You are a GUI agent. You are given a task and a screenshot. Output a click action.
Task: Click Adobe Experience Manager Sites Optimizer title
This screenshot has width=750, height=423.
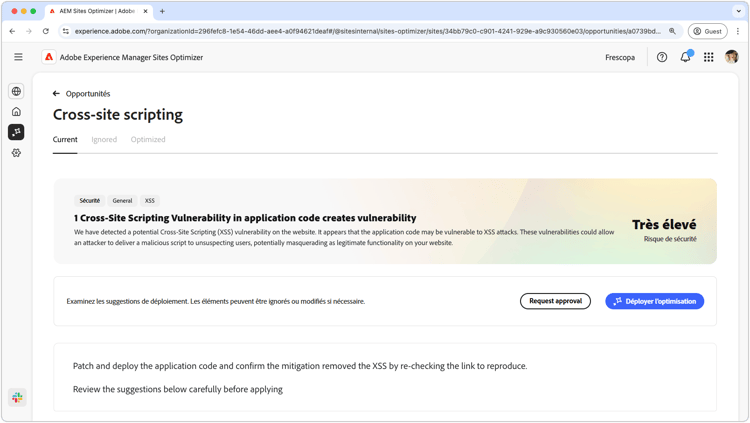131,57
